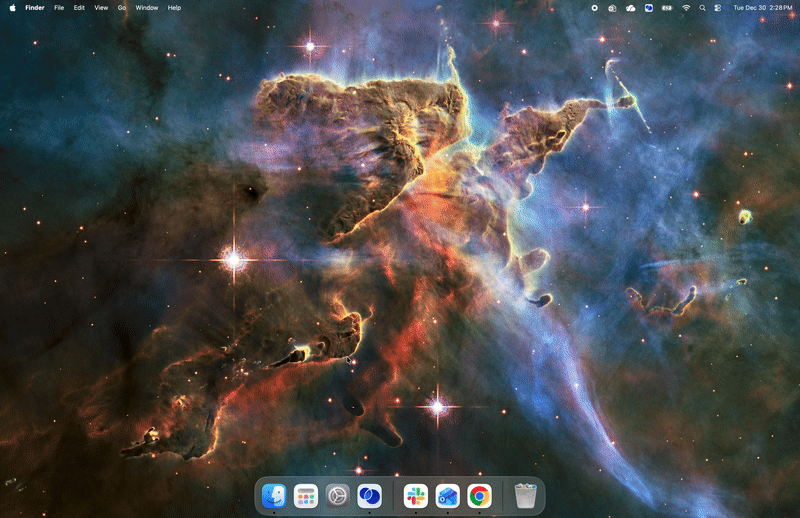
Task: Click the date and time clock
Action: [763, 8]
